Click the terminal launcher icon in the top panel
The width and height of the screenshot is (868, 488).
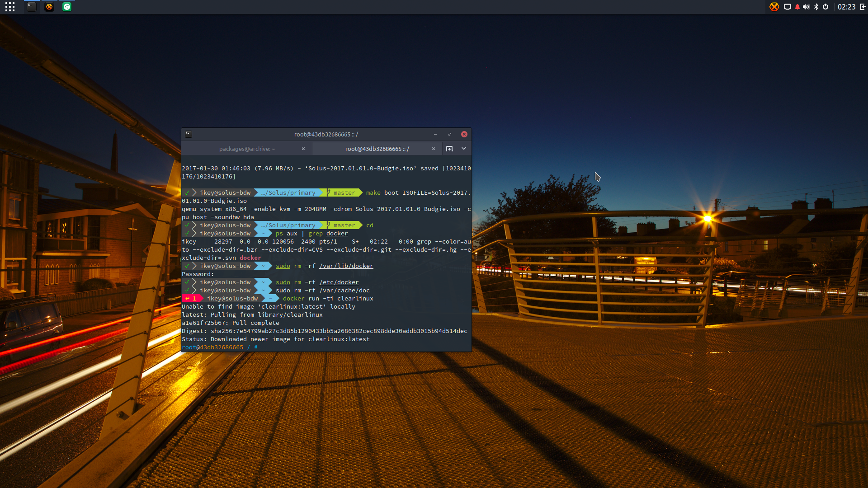click(x=31, y=7)
